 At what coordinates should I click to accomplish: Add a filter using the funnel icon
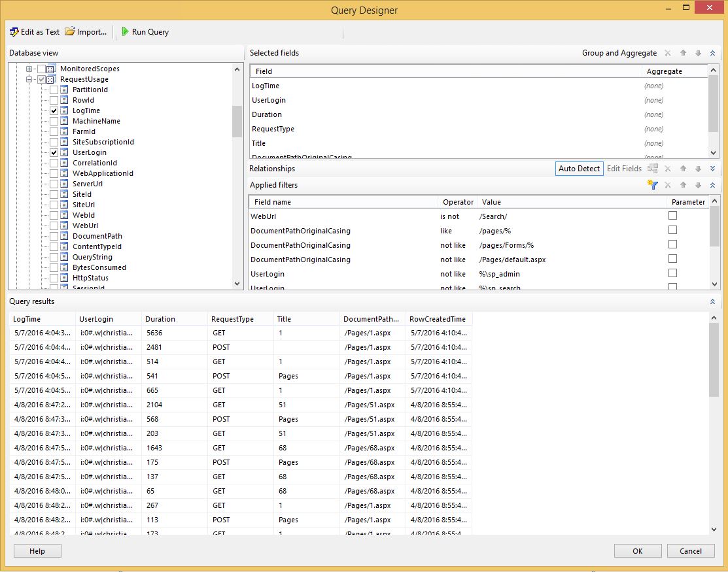[x=653, y=184]
